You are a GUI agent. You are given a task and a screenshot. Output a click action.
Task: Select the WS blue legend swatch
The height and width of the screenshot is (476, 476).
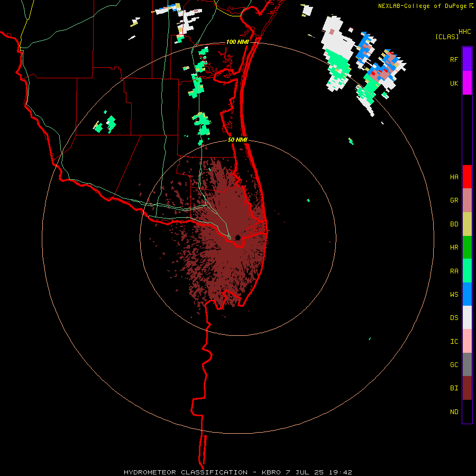467,294
